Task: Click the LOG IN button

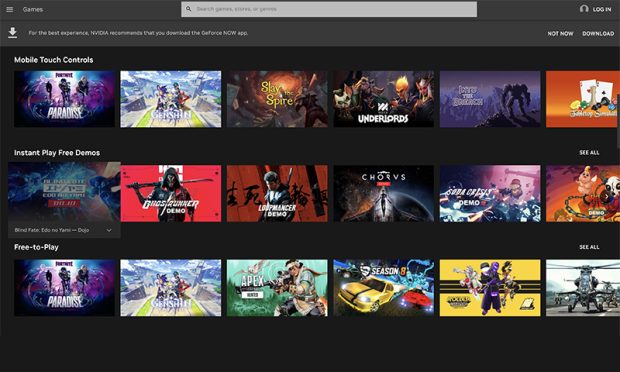Action: (602, 9)
